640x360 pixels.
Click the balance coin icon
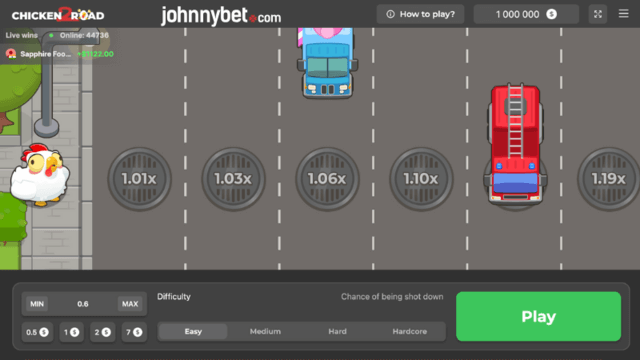(551, 14)
